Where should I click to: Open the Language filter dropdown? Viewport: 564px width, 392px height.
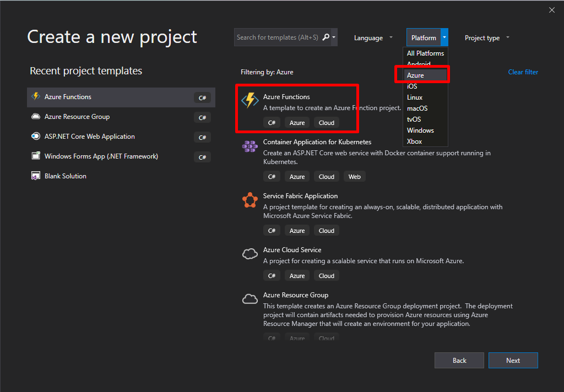(373, 38)
